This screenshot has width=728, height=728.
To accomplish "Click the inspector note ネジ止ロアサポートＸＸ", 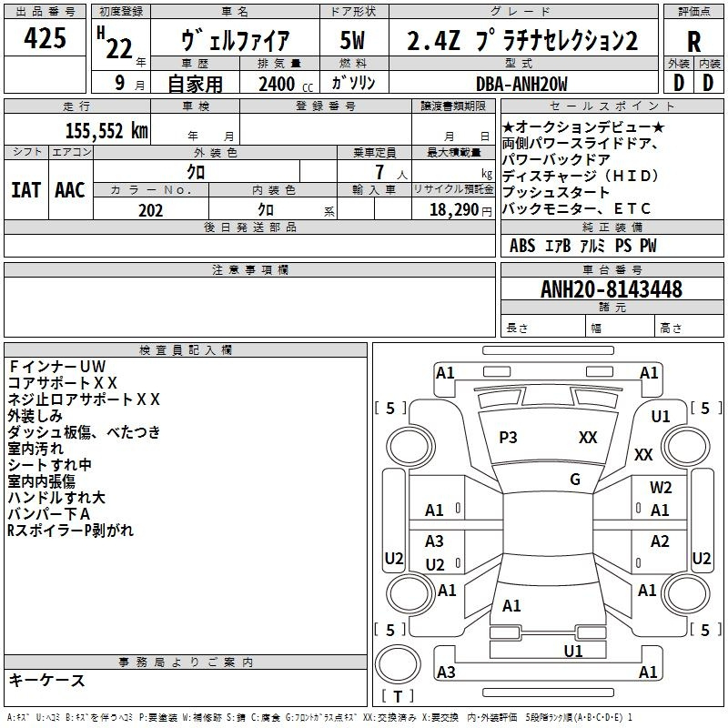I will click(x=84, y=399).
